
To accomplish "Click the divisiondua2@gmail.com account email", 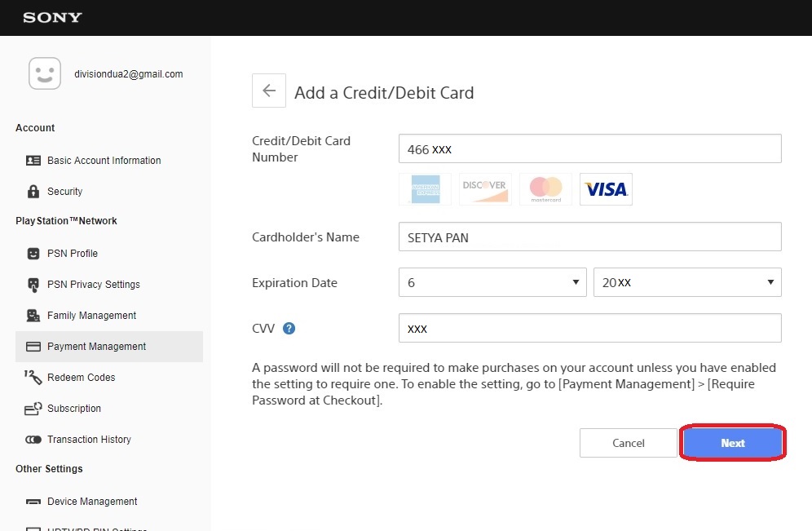I will (129, 74).
